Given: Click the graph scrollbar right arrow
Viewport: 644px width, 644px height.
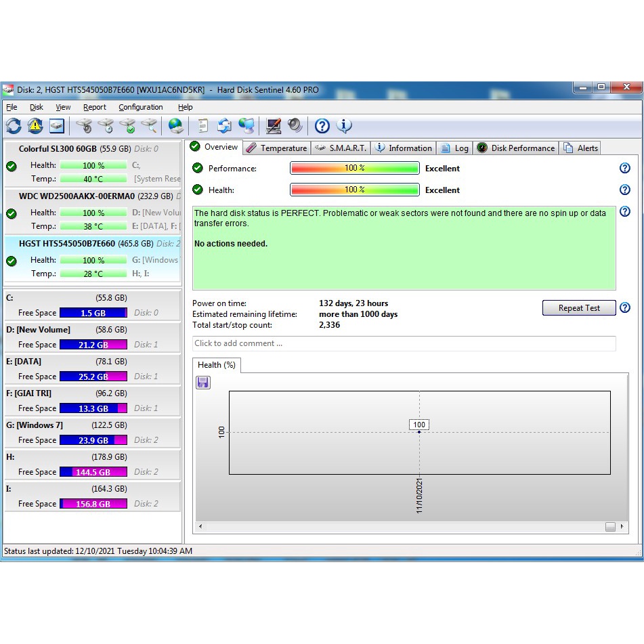Looking at the screenshot, I should tap(622, 527).
